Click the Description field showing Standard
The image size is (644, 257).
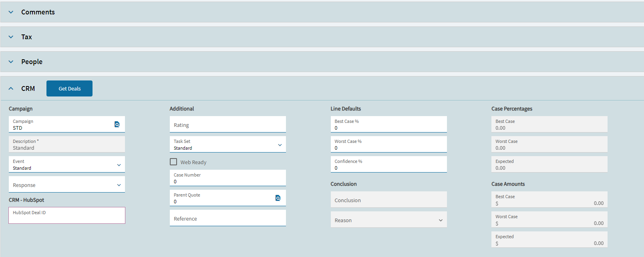point(67,144)
